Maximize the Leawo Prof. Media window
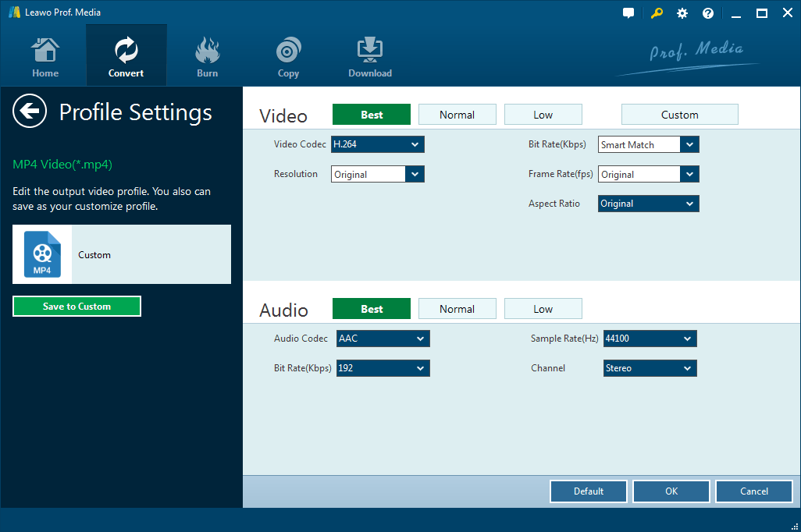801x532 pixels. pyautogui.click(x=762, y=13)
